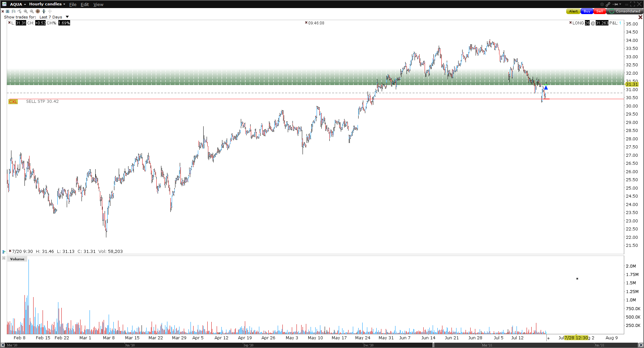This screenshot has height=348, width=644.
Task: Click the pin window icon
Action: pyautogui.click(x=615, y=4)
